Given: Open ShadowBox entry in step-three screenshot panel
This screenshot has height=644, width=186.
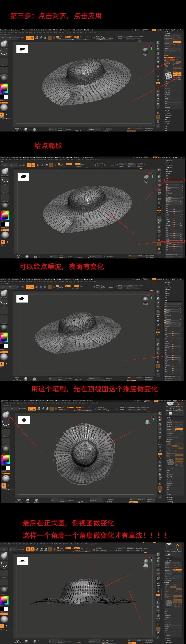Looking at the screenshot, I should pyautogui.click(x=168, y=88).
